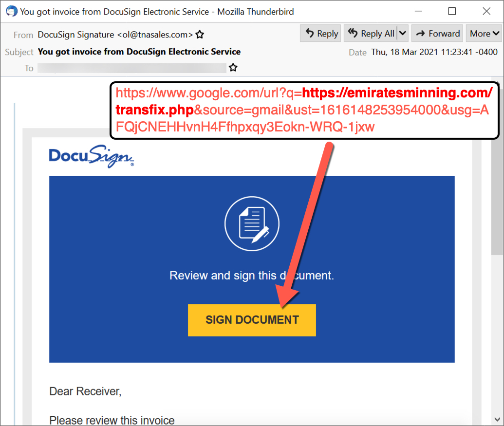This screenshot has height=426, width=504.
Task: Click the Reply button
Action: [320, 34]
